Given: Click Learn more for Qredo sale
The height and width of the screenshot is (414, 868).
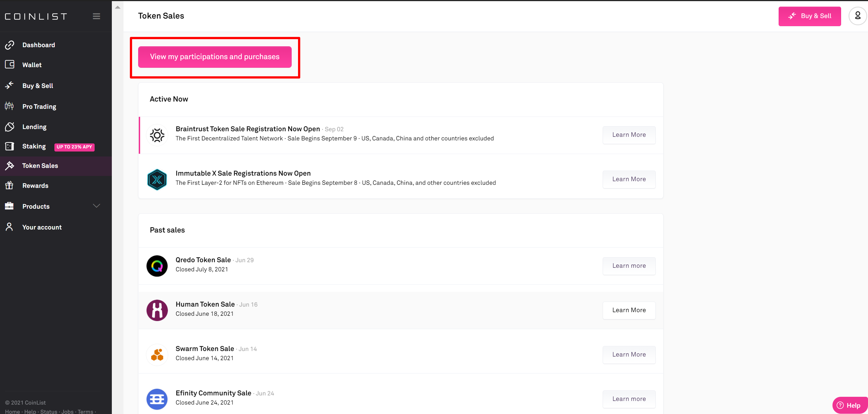Looking at the screenshot, I should 629,266.
